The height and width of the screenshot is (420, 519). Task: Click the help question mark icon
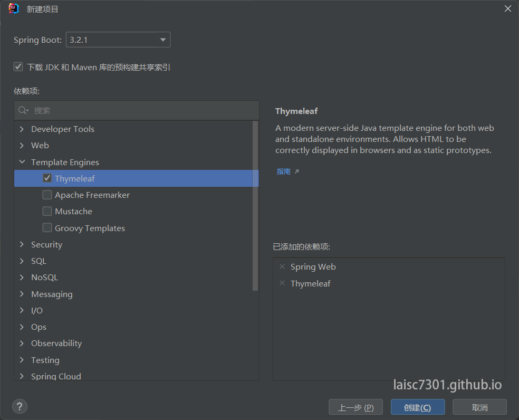(x=20, y=406)
